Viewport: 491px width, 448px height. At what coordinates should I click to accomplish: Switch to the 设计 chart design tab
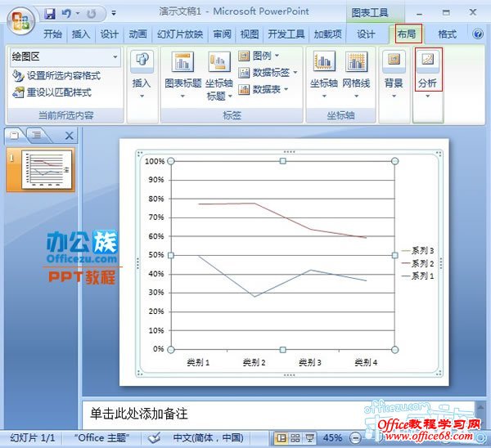366,34
